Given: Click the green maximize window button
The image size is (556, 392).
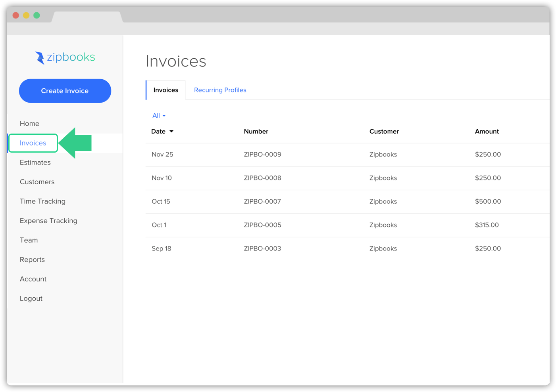Looking at the screenshot, I should point(37,15).
